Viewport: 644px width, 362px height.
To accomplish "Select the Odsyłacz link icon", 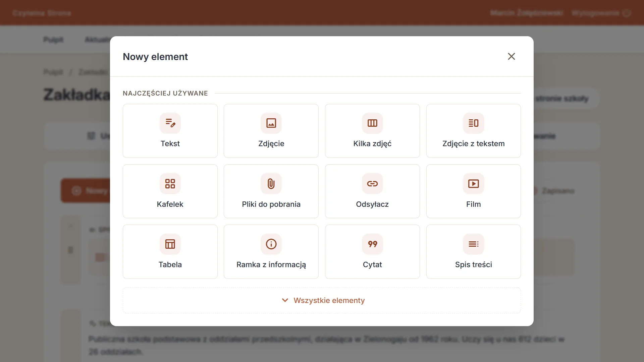I will point(372,184).
